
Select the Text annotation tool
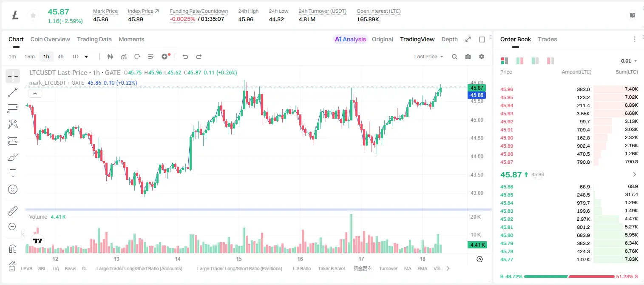coord(13,173)
